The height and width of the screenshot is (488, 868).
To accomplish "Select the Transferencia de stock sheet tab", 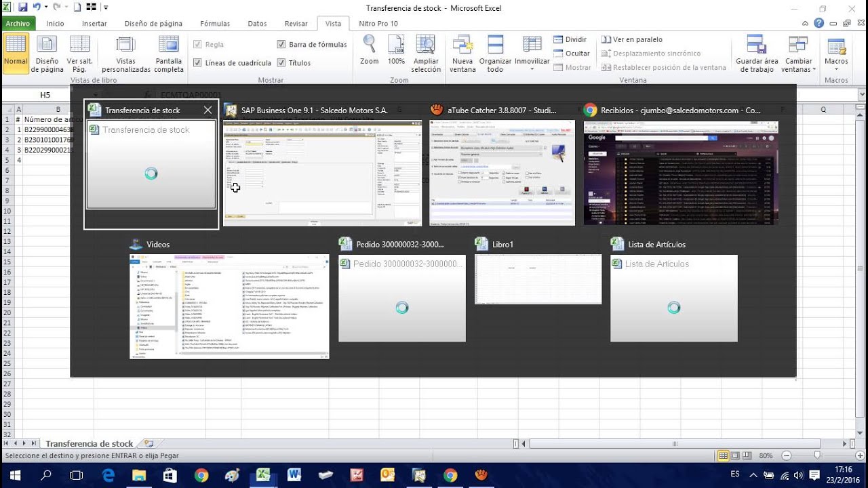I will point(90,444).
